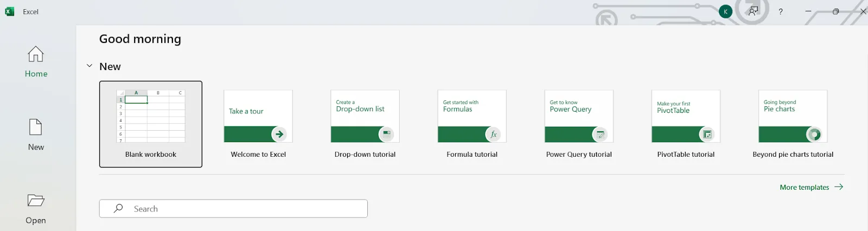
Task: Open the account profile avatar K
Action: 725,11
